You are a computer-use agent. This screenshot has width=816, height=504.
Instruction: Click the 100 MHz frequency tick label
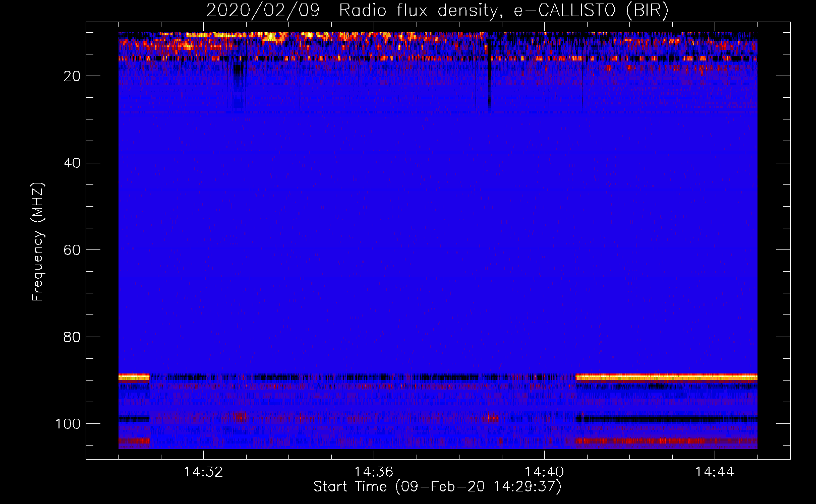[68, 424]
